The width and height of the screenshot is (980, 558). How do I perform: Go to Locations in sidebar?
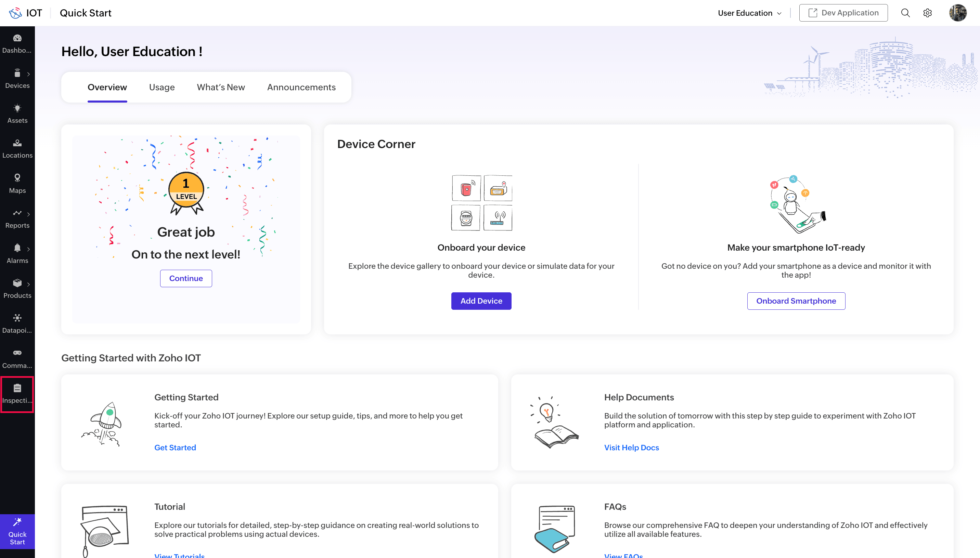point(17,148)
